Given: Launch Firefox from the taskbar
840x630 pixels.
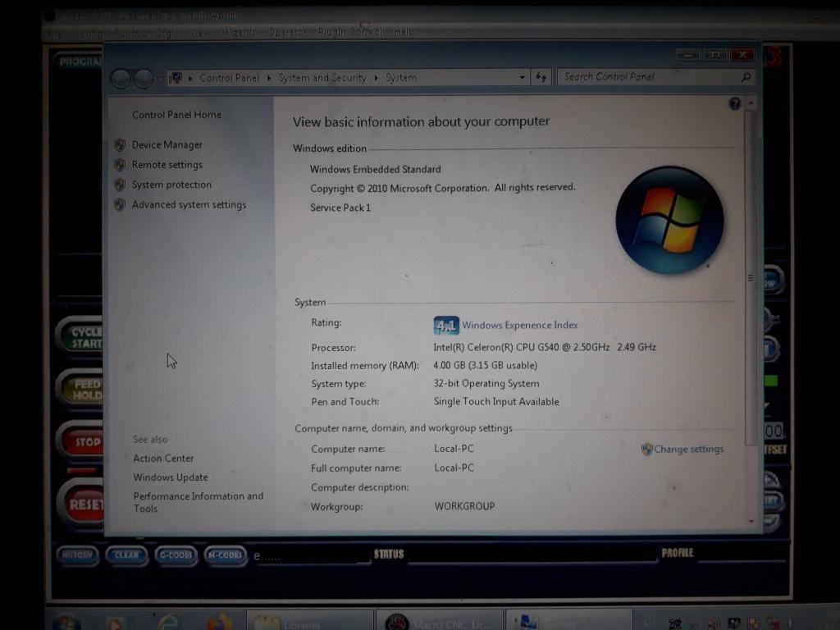Looking at the screenshot, I should (x=218, y=622).
